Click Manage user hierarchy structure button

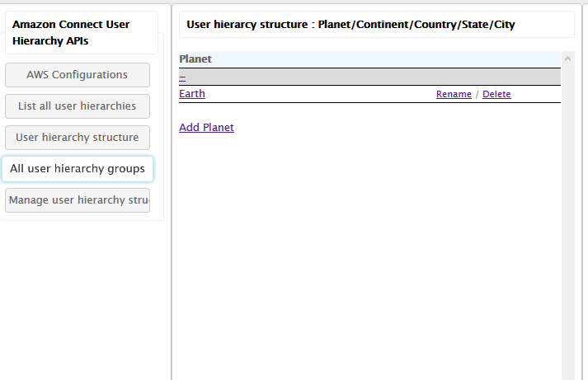(x=78, y=200)
